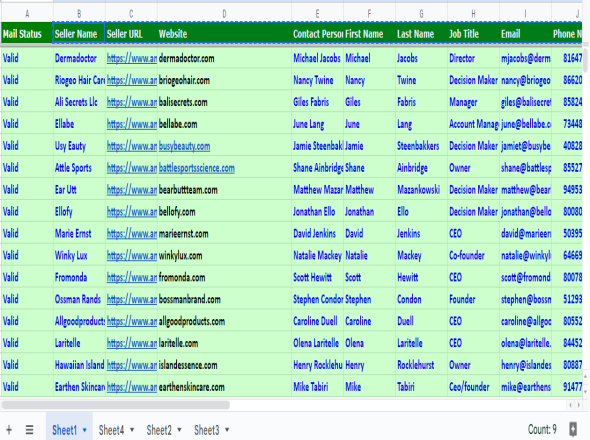Select the Co-founder job title cell

473,255
